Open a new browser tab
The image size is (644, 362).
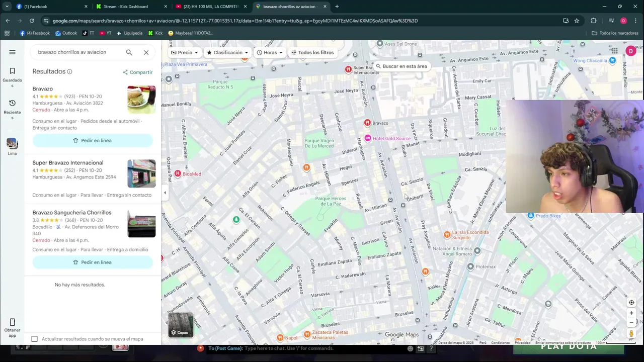pos(337,7)
